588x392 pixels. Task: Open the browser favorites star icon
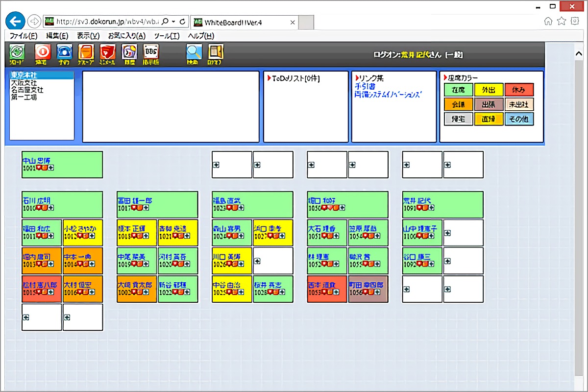coord(562,21)
